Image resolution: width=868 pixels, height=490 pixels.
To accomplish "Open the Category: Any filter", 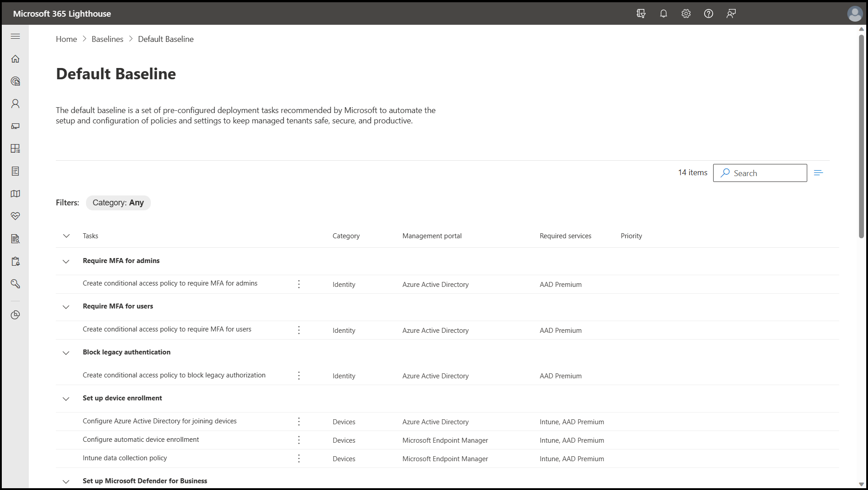I will coord(118,203).
